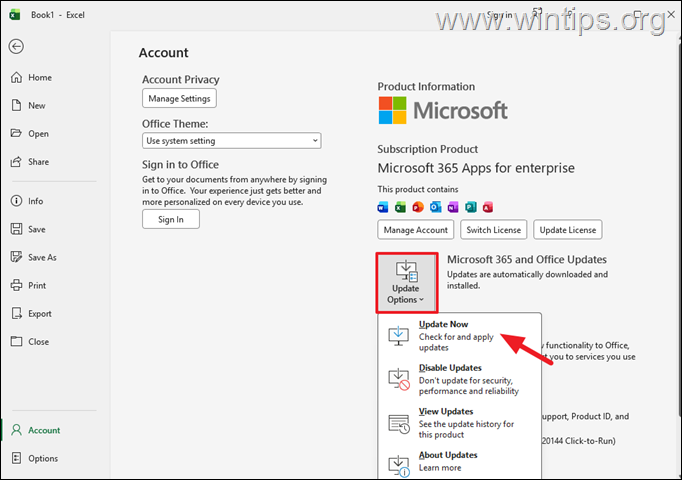Viewport: 682px width, 480px height.
Task: Click the Excel logo in title bar
Action: [15, 15]
